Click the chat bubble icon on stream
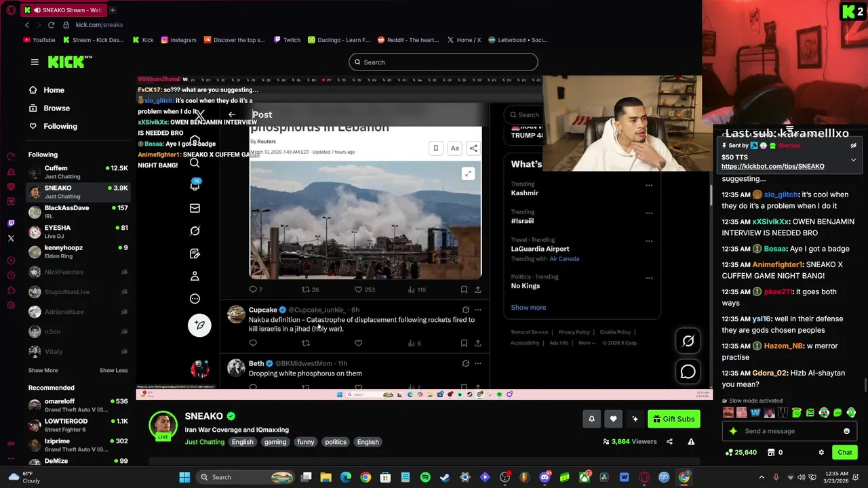 [x=688, y=371]
